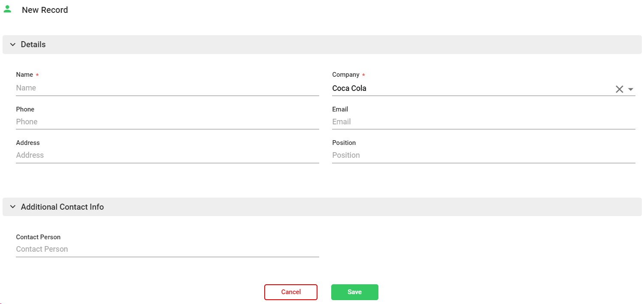Focus the Position input field
This screenshot has width=644, height=304.
[x=484, y=155]
